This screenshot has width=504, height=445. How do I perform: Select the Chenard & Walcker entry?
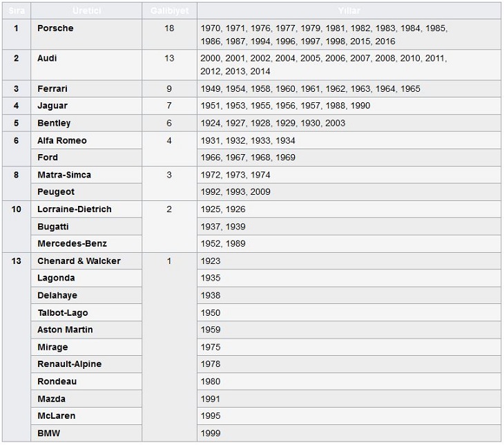tap(79, 261)
